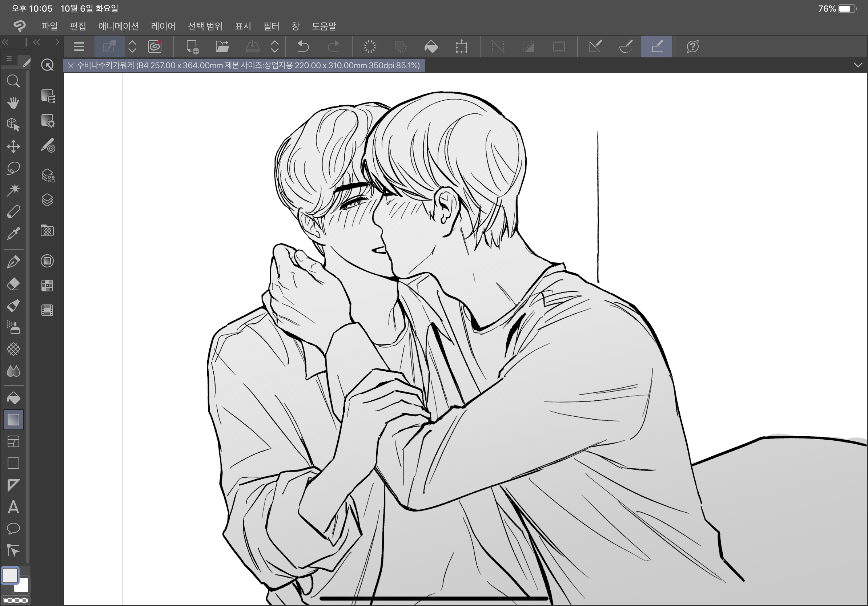Select the Brush marker tool
The width and height of the screenshot is (868, 606).
tap(13, 306)
